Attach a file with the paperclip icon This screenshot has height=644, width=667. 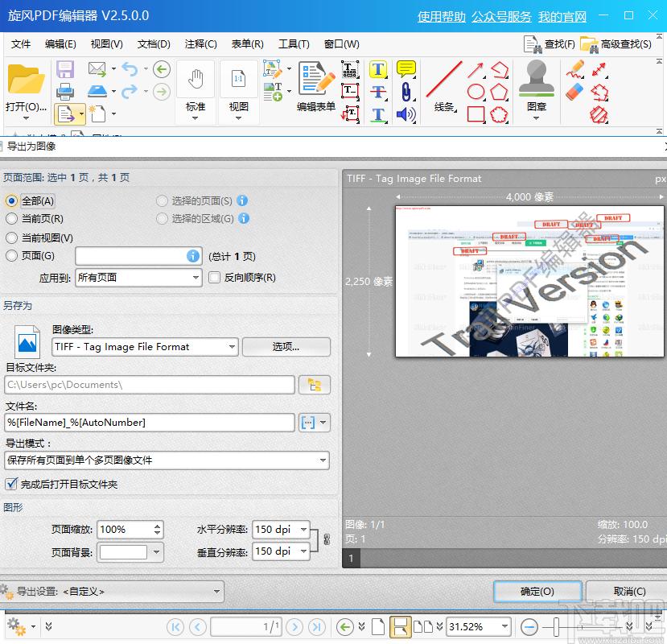coord(406,92)
